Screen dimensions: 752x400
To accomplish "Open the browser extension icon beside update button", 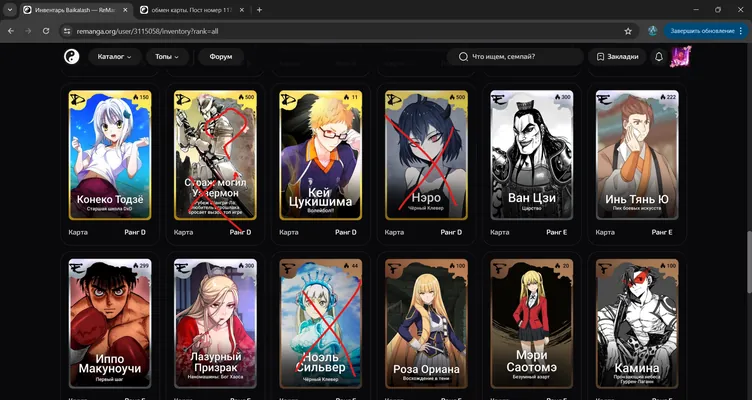I will 652,31.
